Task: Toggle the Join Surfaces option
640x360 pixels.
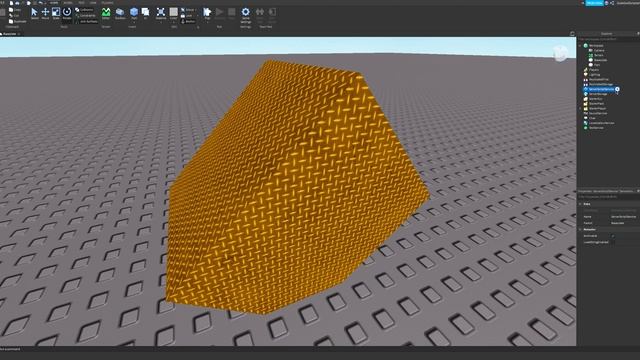Action: pos(87,21)
